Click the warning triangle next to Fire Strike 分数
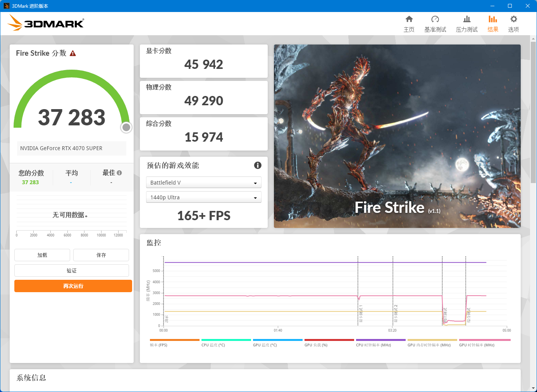 (73, 53)
